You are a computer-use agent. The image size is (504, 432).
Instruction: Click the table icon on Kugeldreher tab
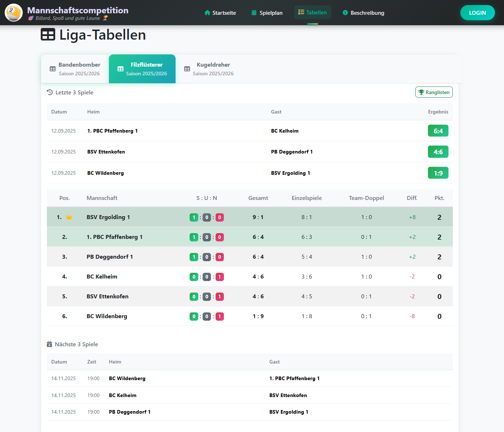coord(187,69)
